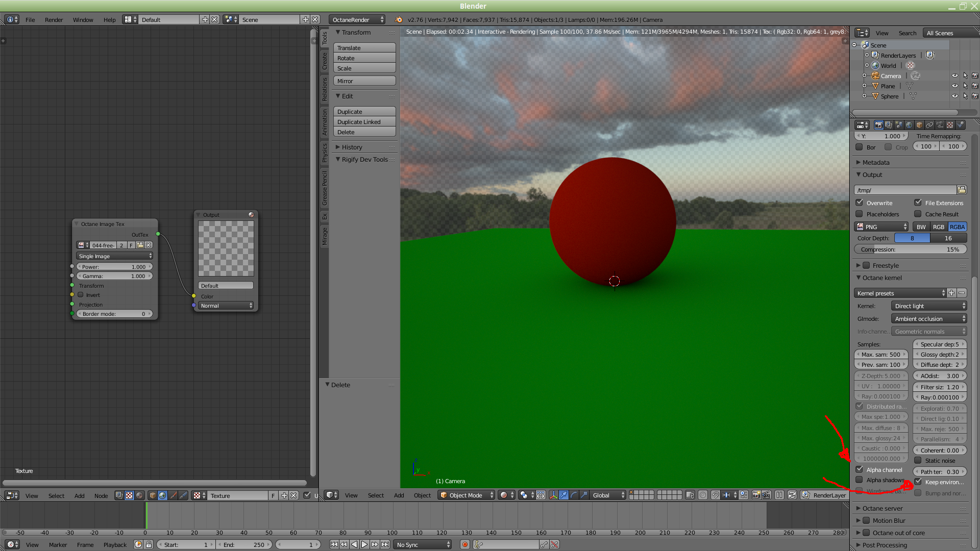The width and height of the screenshot is (980, 551).
Task: Click the Mirror button
Action: [364, 81]
